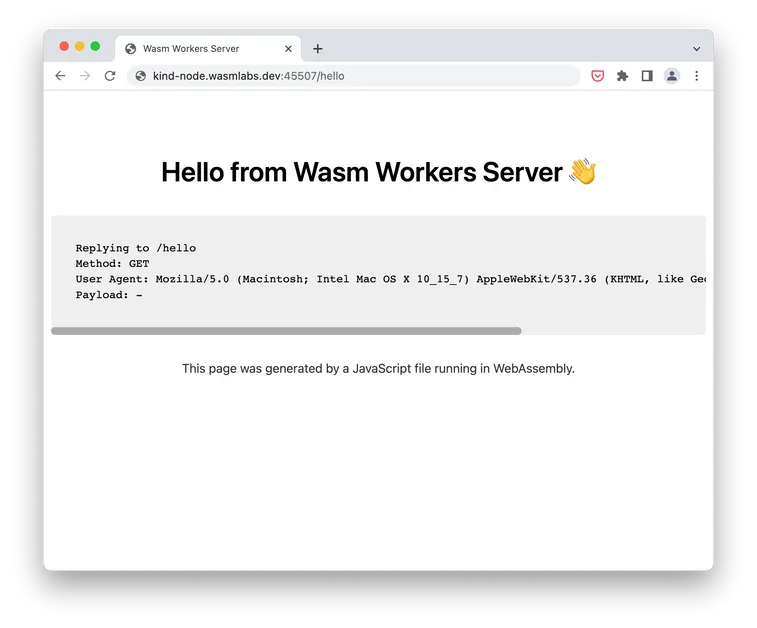The width and height of the screenshot is (757, 628).
Task: Click the yellow minimize window button
Action: pyautogui.click(x=80, y=46)
